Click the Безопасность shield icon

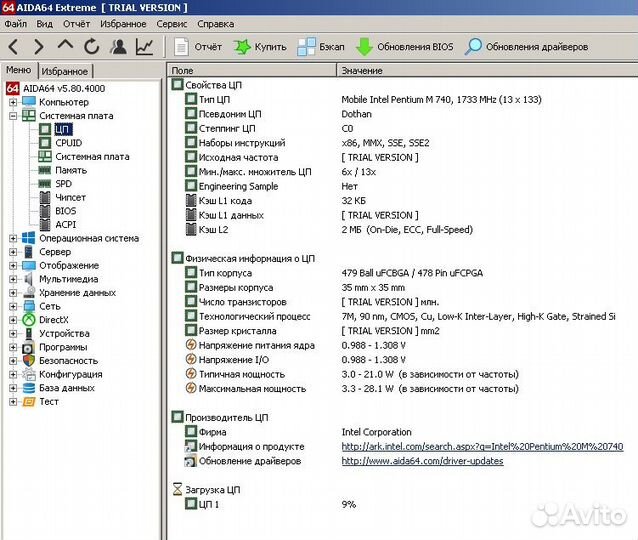(28, 361)
